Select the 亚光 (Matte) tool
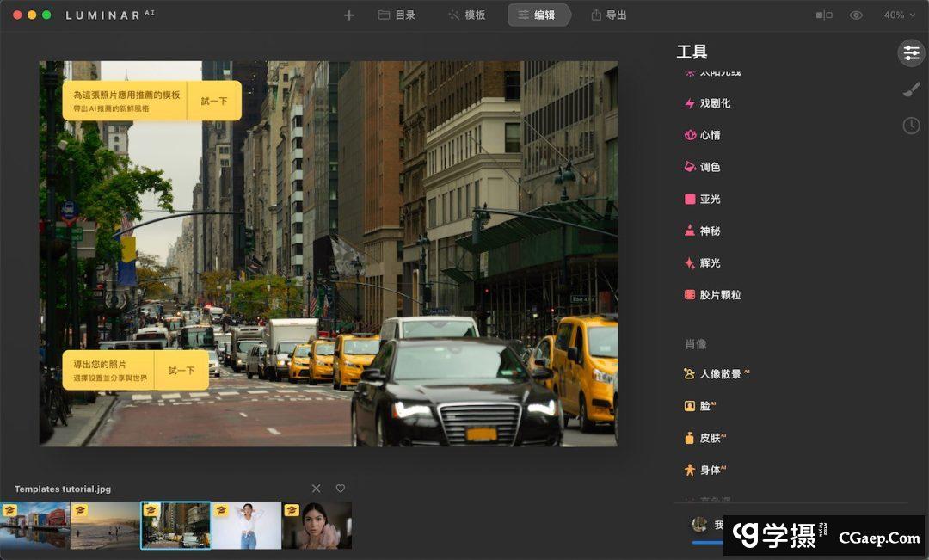929x560 pixels. click(710, 199)
